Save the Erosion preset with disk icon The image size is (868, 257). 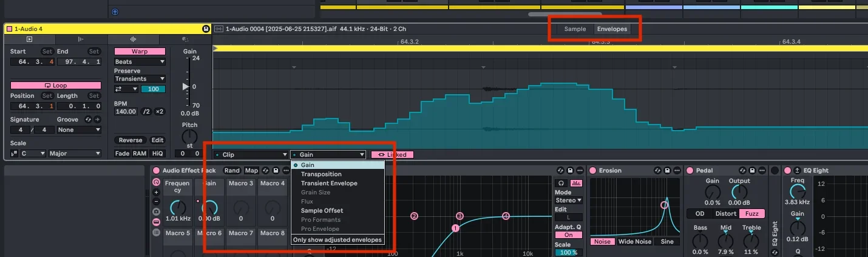coord(667,171)
